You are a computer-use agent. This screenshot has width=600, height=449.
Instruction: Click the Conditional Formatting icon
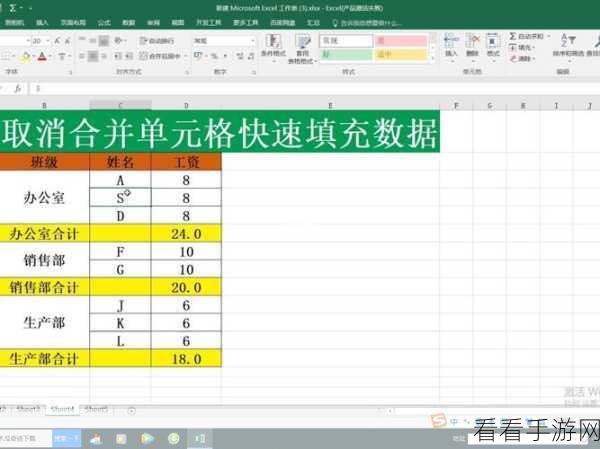pyautogui.click(x=273, y=41)
